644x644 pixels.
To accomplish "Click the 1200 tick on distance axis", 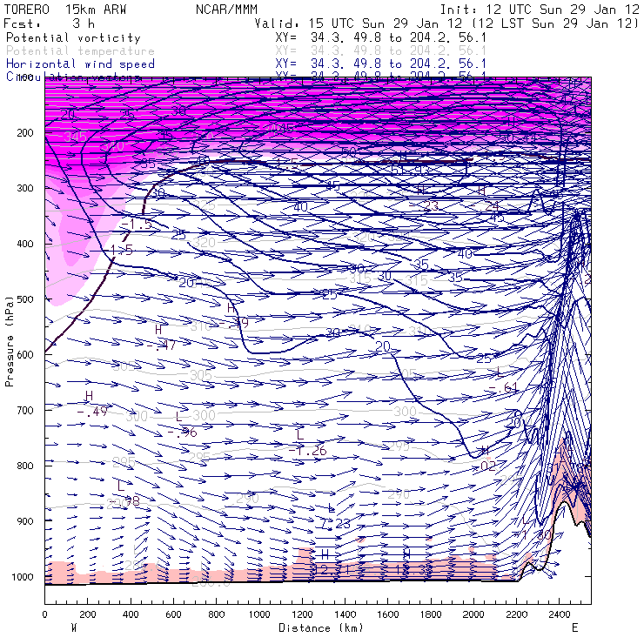I will pyautogui.click(x=302, y=614).
